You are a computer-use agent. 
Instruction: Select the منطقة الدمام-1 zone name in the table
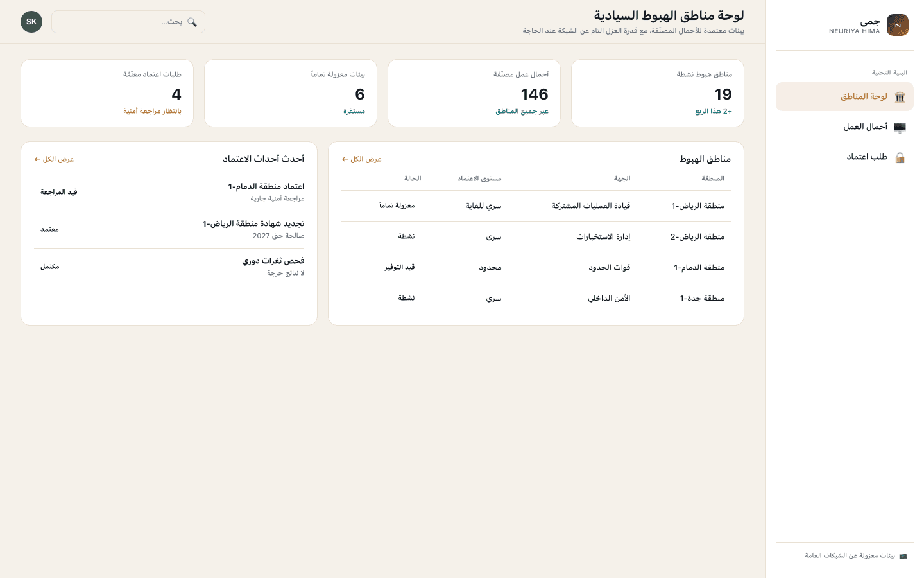(x=699, y=268)
